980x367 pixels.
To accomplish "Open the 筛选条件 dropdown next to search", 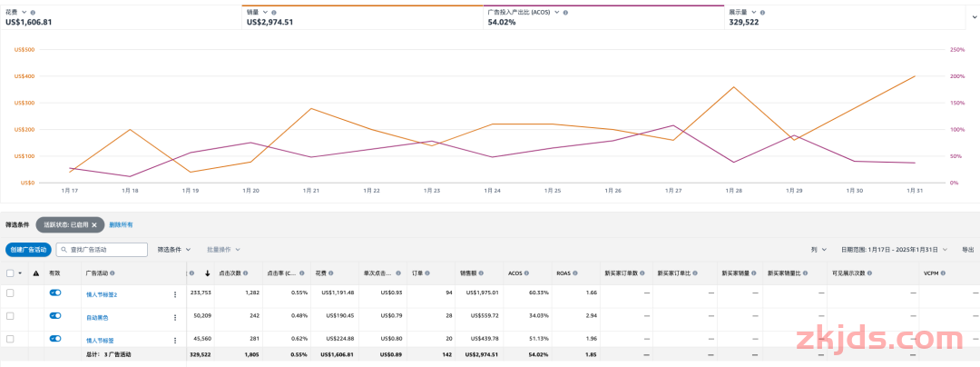I will [173, 250].
